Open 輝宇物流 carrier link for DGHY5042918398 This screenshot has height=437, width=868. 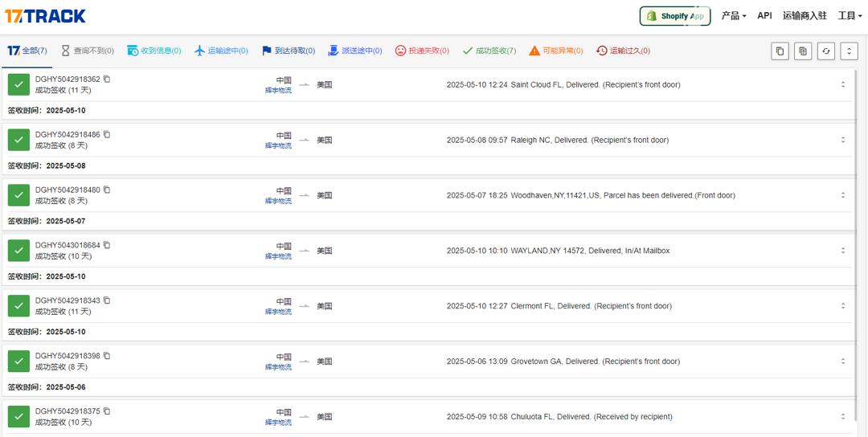278,367
